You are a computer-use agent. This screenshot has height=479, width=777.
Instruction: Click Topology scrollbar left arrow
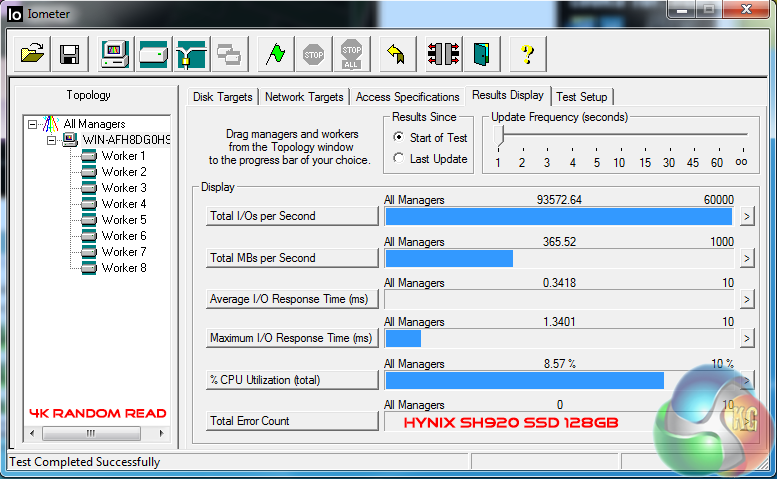coord(32,433)
